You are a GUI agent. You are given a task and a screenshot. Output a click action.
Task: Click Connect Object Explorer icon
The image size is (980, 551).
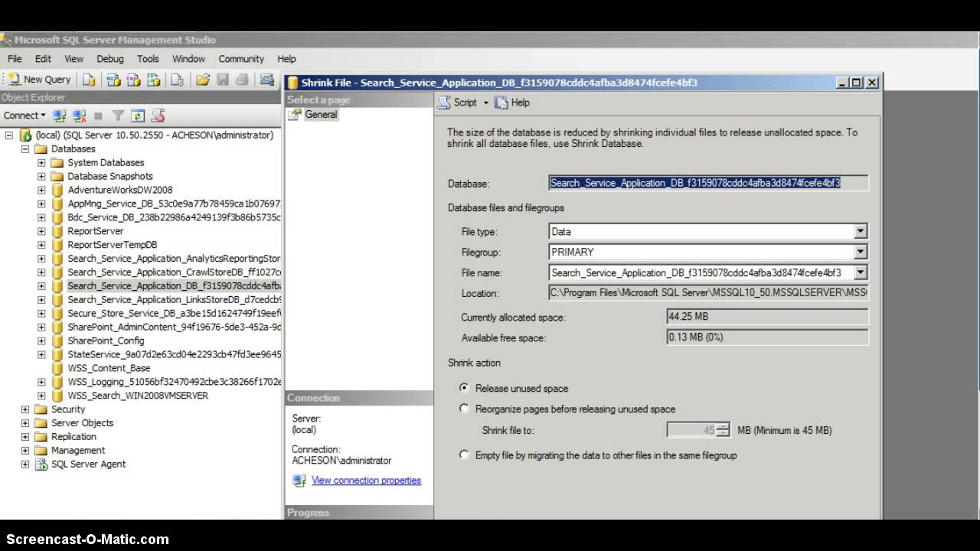pyautogui.click(x=60, y=116)
